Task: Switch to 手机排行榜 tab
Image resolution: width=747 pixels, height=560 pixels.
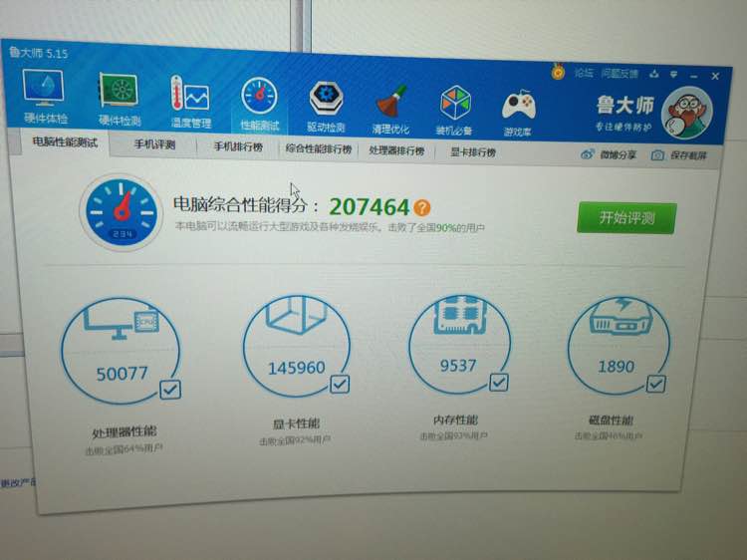Action: (x=238, y=146)
